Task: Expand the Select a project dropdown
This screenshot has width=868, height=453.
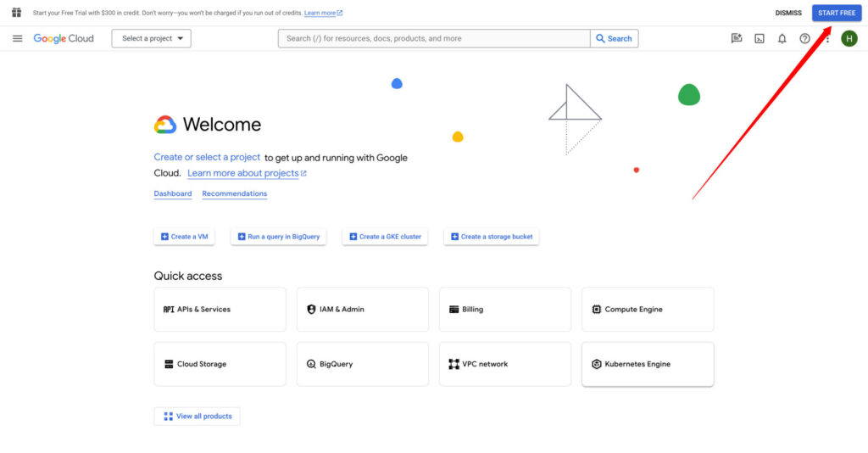Action: tap(151, 38)
